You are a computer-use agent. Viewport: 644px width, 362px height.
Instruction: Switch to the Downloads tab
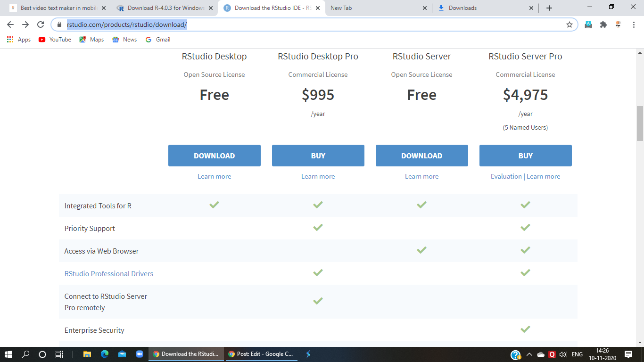click(x=486, y=8)
